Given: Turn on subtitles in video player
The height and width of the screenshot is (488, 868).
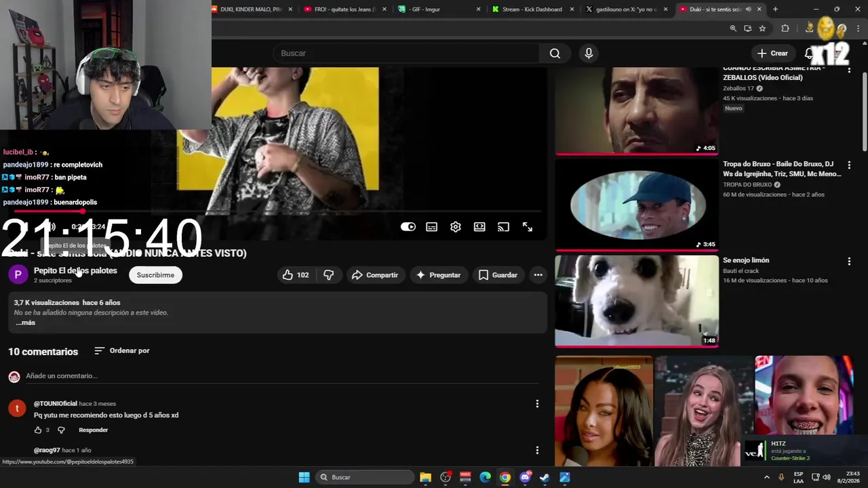Looking at the screenshot, I should coord(432,227).
